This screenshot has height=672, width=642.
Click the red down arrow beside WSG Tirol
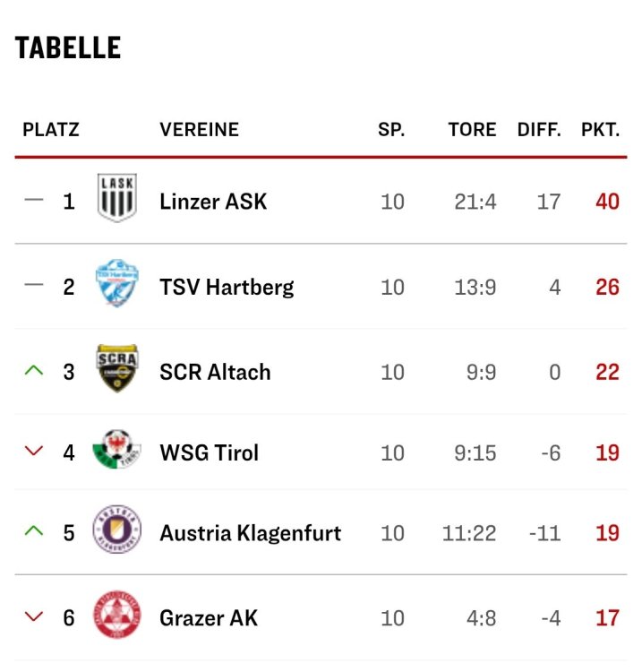(34, 452)
